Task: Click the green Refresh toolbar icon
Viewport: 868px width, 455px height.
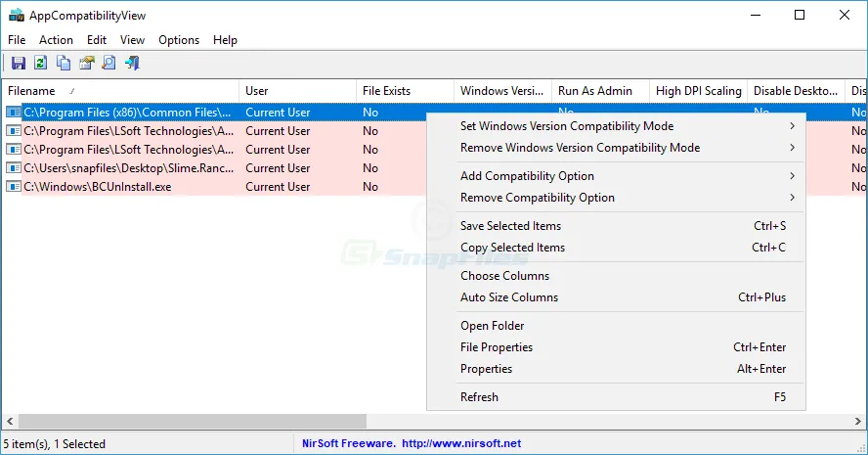Action: click(x=40, y=64)
